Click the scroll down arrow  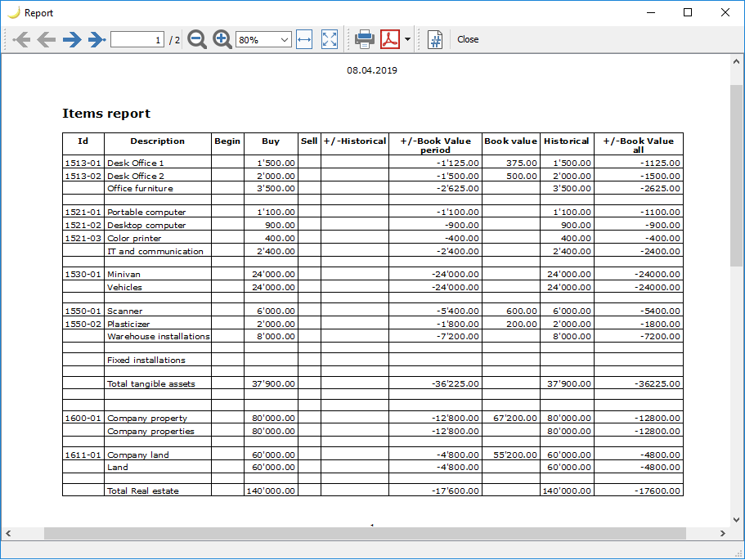point(736,519)
